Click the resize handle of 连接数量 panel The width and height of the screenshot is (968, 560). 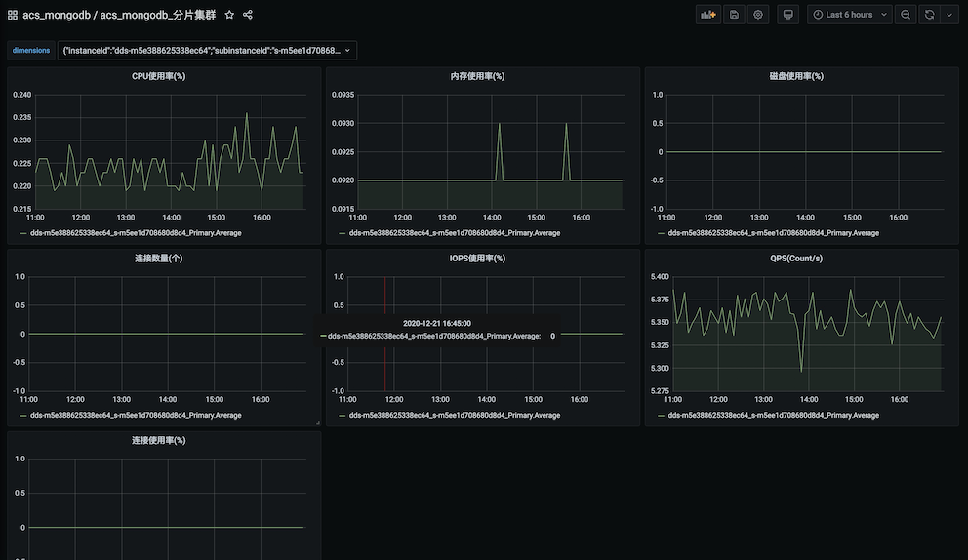coord(317,423)
